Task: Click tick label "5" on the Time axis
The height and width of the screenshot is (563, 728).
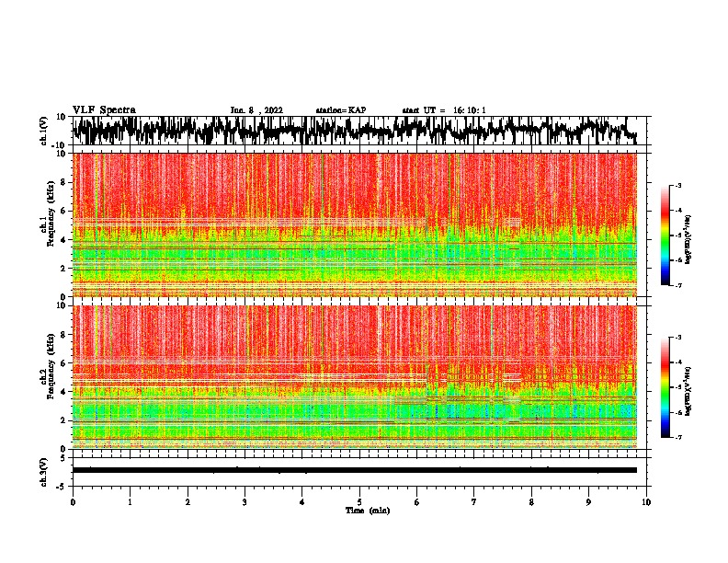Action: [x=359, y=502]
